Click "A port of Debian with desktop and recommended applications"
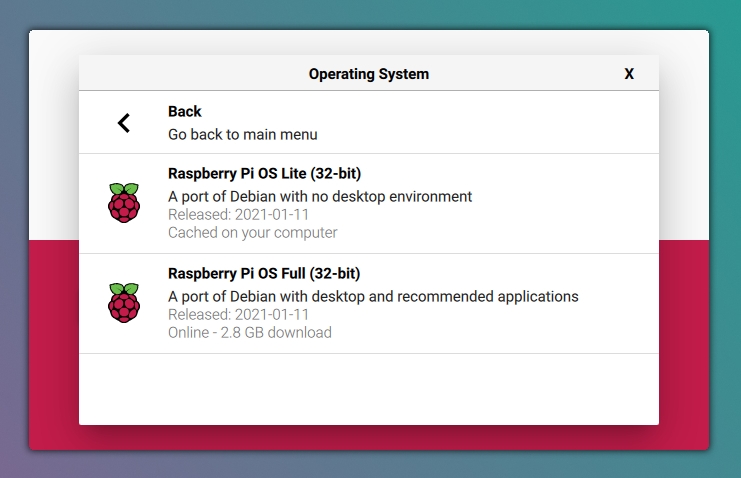The width and height of the screenshot is (741, 478). tap(373, 296)
